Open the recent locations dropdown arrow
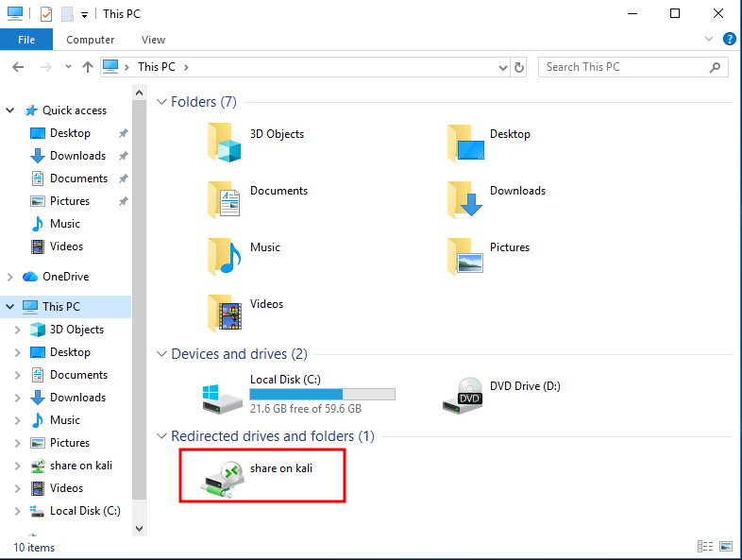This screenshot has width=742, height=560. click(68, 67)
